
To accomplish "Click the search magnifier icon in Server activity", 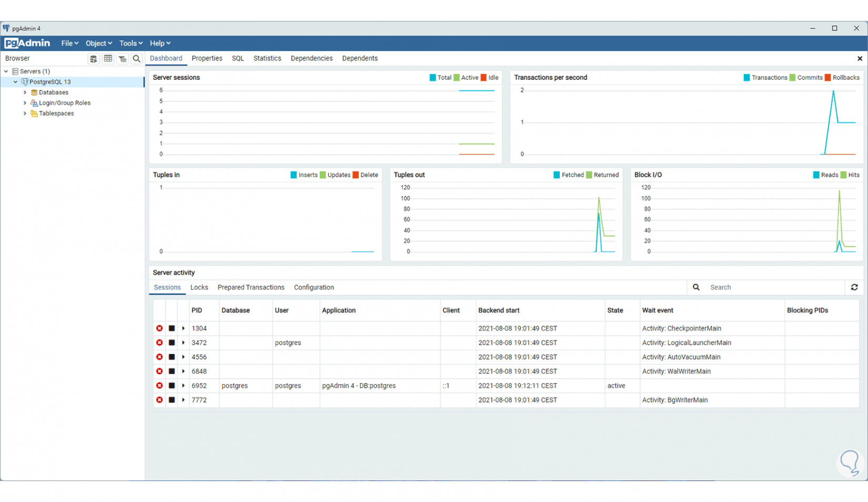I will pos(696,287).
